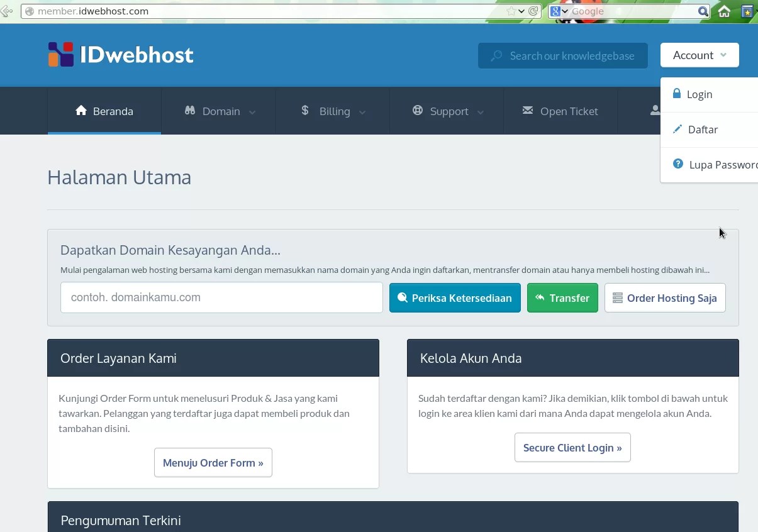758x532 pixels.
Task: Click the knowledgebase search magnifier icon
Action: tap(496, 55)
